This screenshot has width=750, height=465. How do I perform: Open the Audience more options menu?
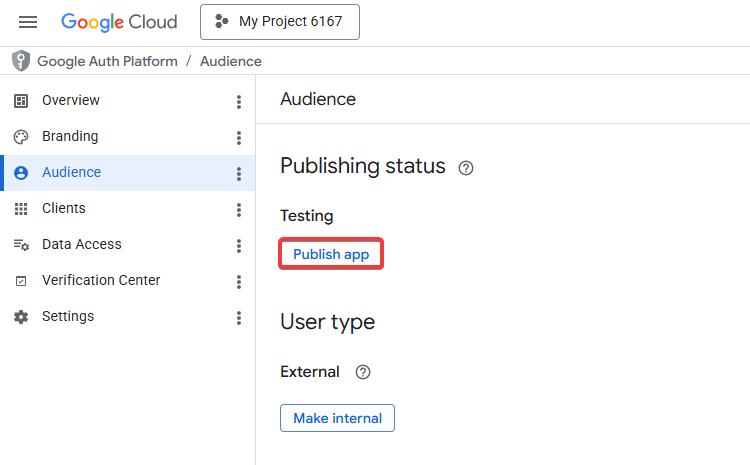tap(239, 174)
